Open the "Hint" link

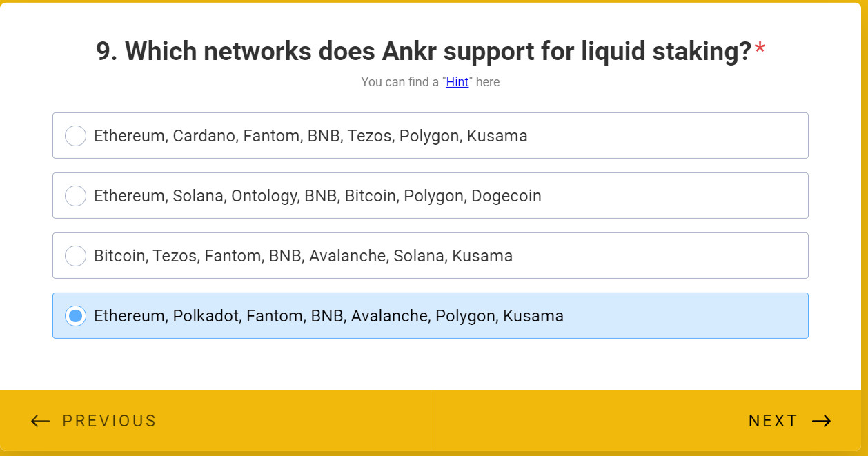pos(457,82)
